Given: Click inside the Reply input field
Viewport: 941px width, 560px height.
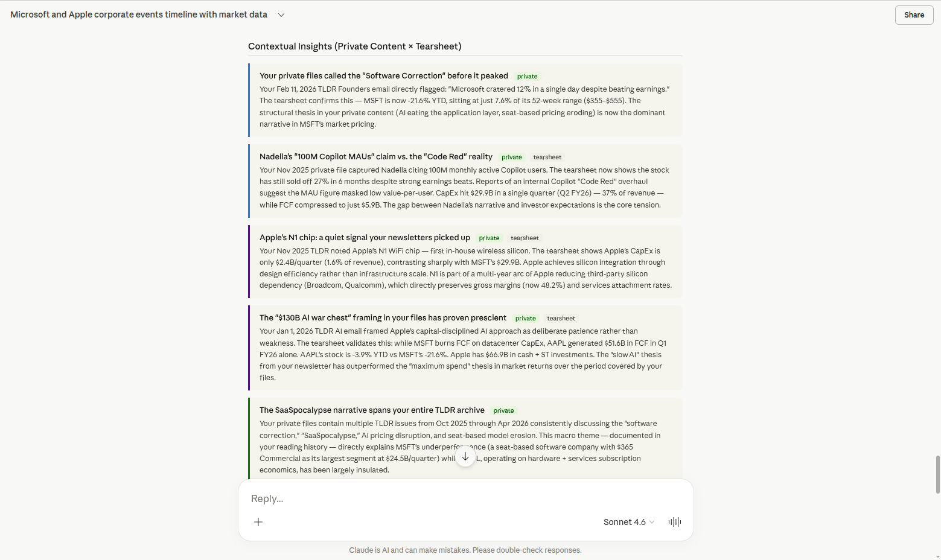Looking at the screenshot, I should 423,498.
